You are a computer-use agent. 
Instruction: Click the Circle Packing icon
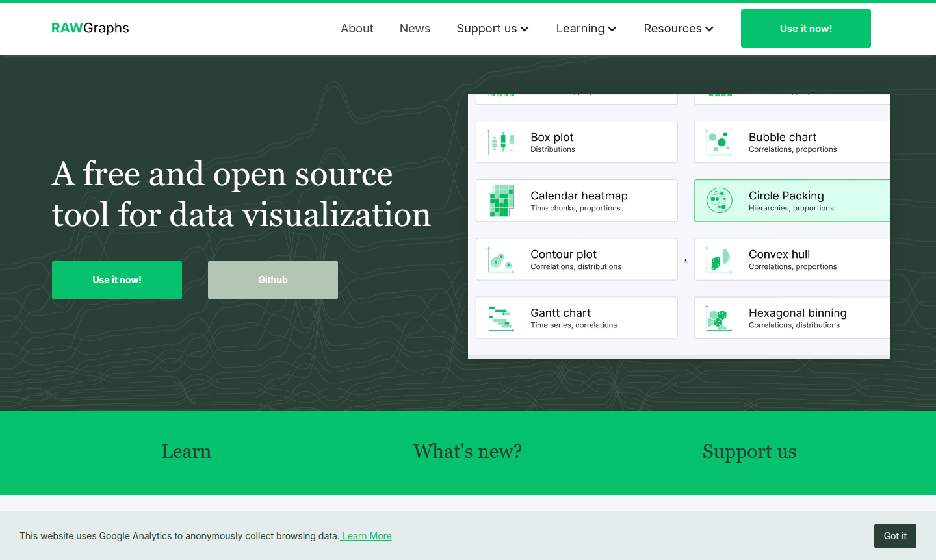(x=719, y=200)
